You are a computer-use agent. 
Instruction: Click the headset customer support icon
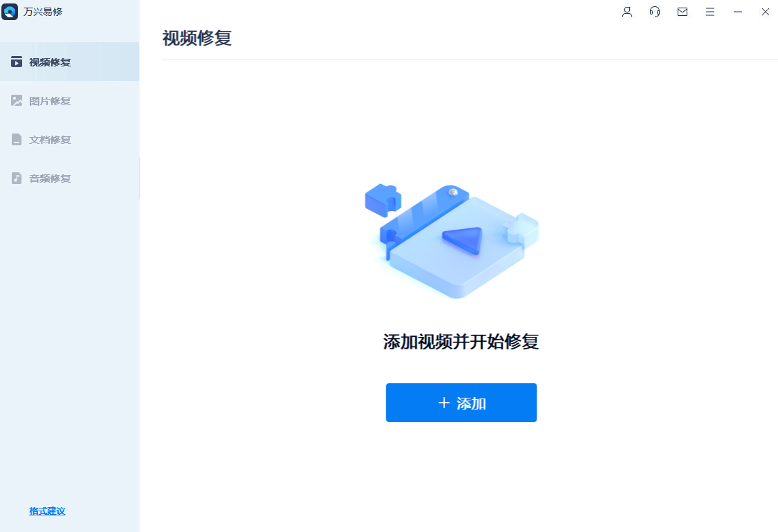click(655, 12)
